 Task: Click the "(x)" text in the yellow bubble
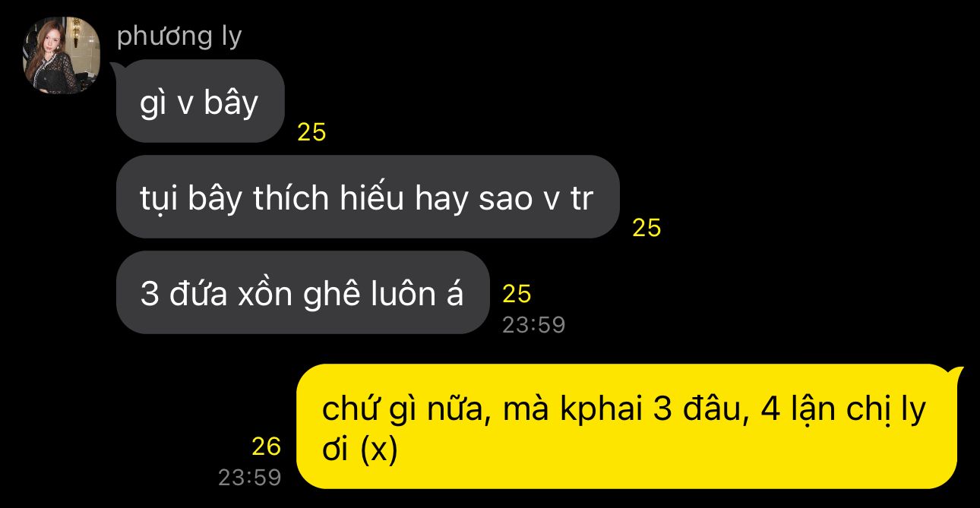(379, 451)
